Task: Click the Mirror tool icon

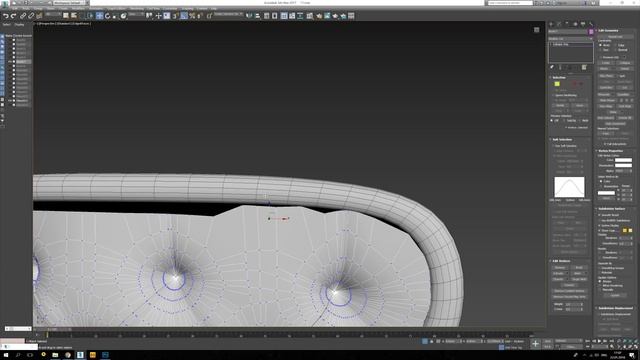Action: [249, 16]
